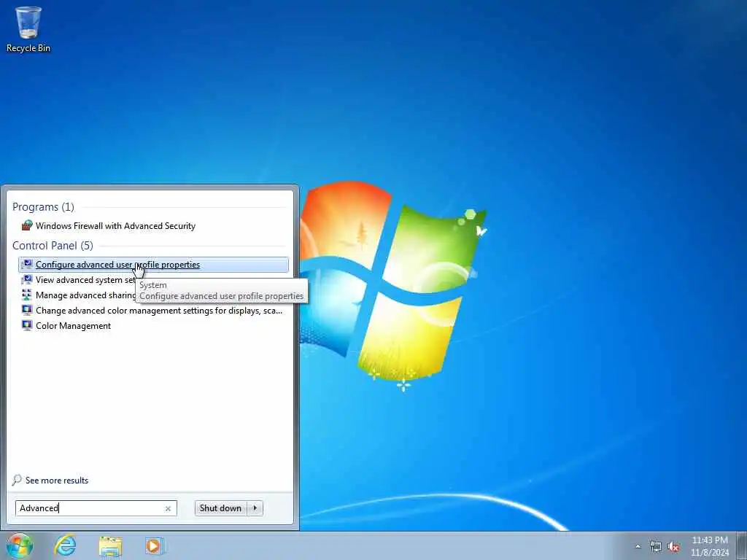747x560 pixels.
Task: Click the muted volume tray icon
Action: (673, 547)
